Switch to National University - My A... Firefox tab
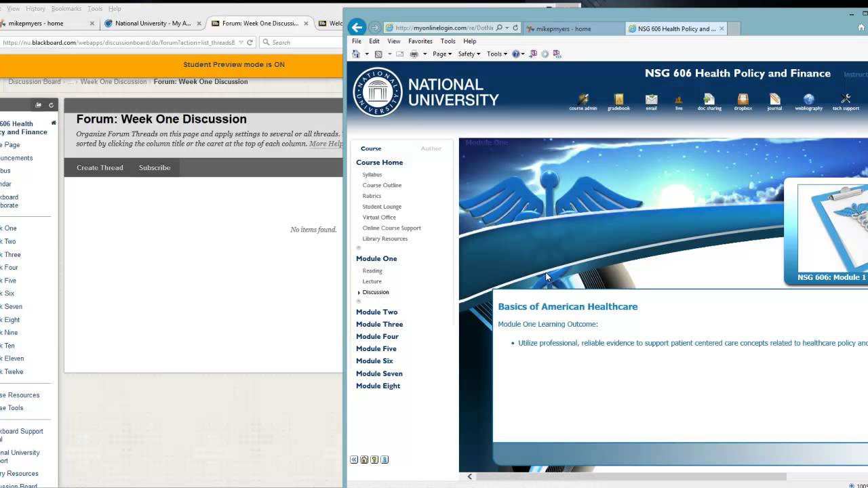Viewport: 868px width, 488px height. pyautogui.click(x=152, y=23)
